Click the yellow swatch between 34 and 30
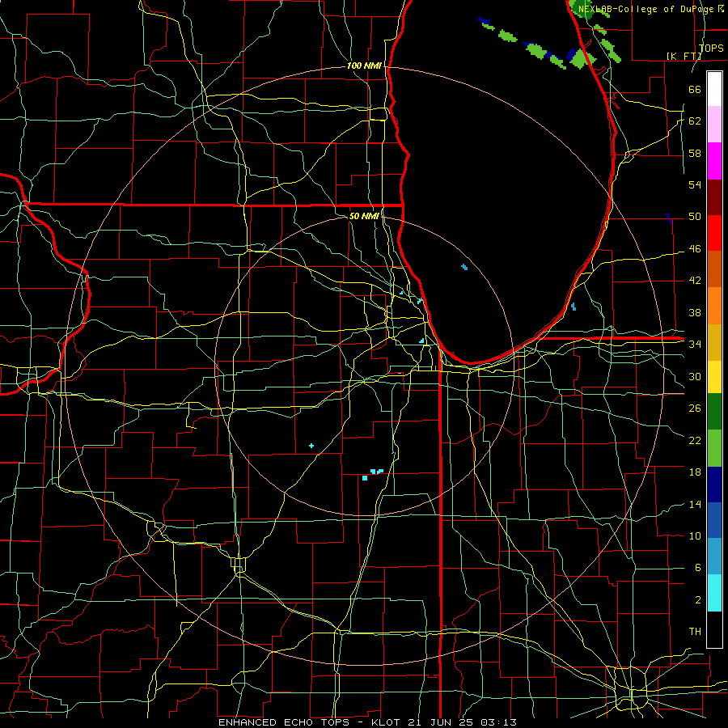Screen dimensions: 728x728 tap(714, 376)
